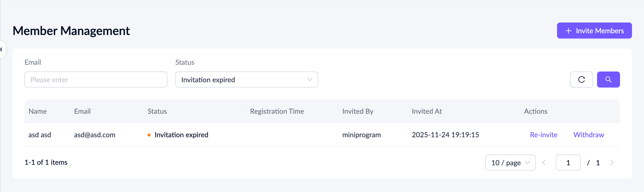
Task: Click the refresh reset icon button
Action: click(x=581, y=79)
